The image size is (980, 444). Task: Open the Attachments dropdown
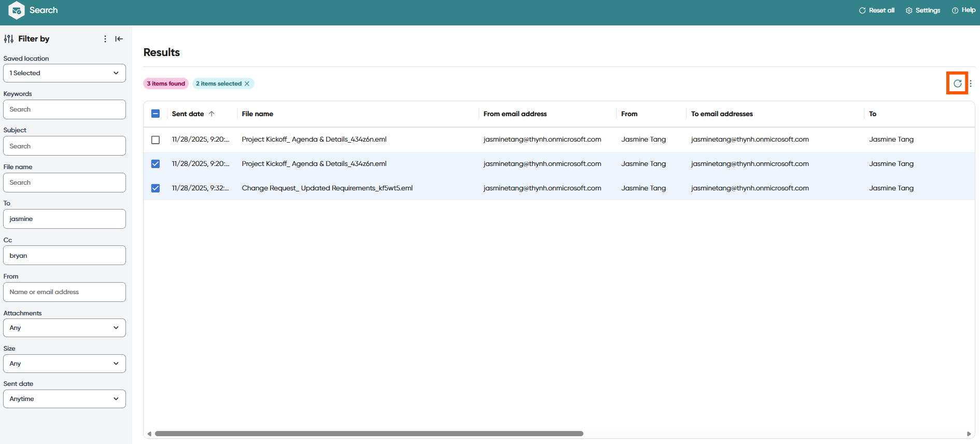pyautogui.click(x=64, y=328)
